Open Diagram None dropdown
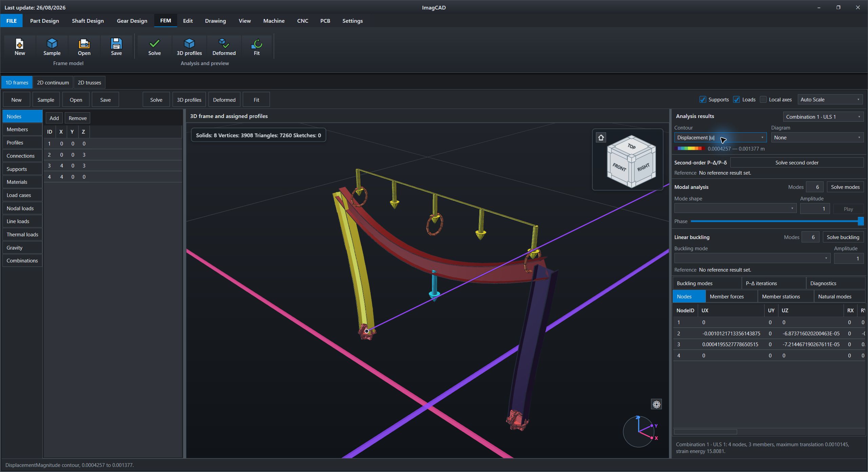The width and height of the screenshot is (868, 472). pyautogui.click(x=817, y=138)
